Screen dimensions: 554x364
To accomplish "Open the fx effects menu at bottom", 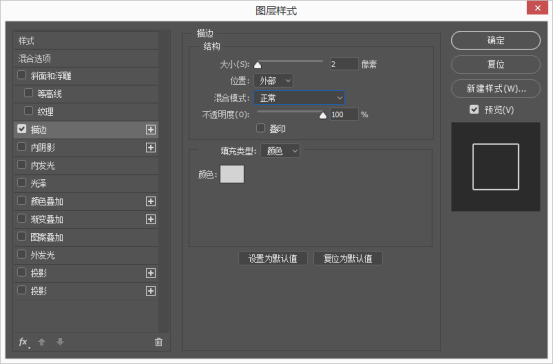I will (x=23, y=342).
